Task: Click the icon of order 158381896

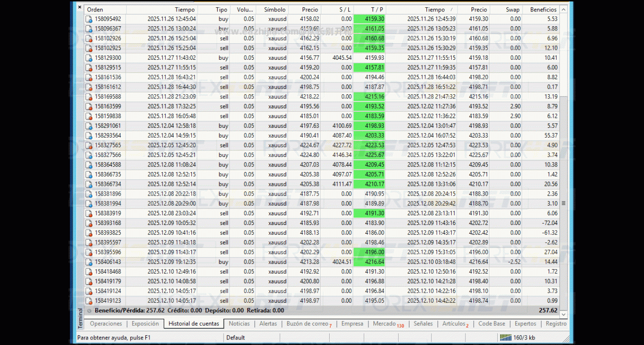Action: [x=89, y=194]
